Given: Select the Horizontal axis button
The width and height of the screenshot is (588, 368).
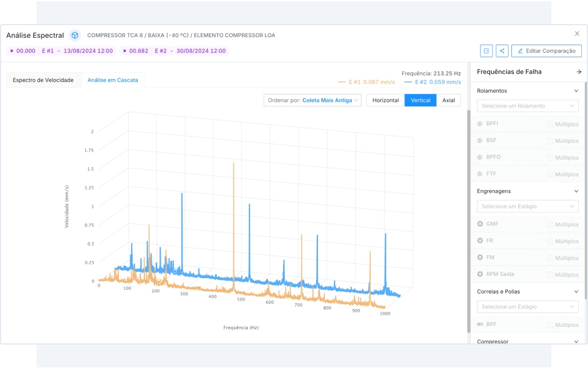Looking at the screenshot, I should [x=385, y=100].
